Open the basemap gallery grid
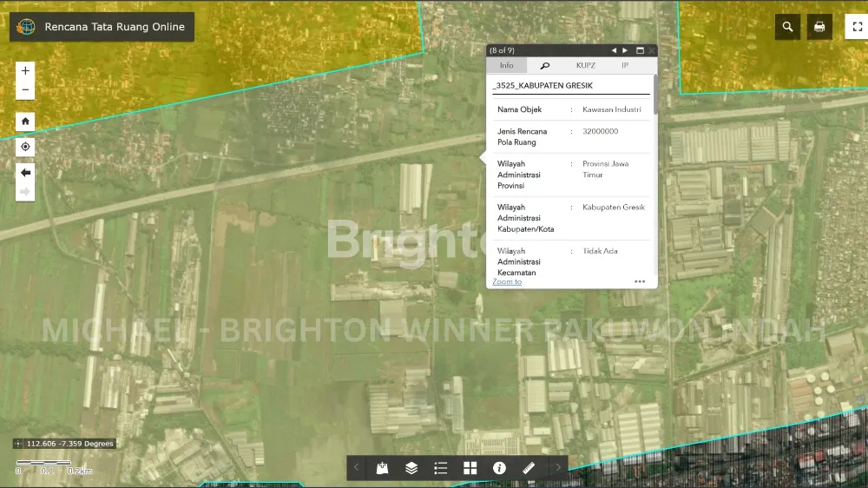The width and height of the screenshot is (868, 488). [x=470, y=468]
